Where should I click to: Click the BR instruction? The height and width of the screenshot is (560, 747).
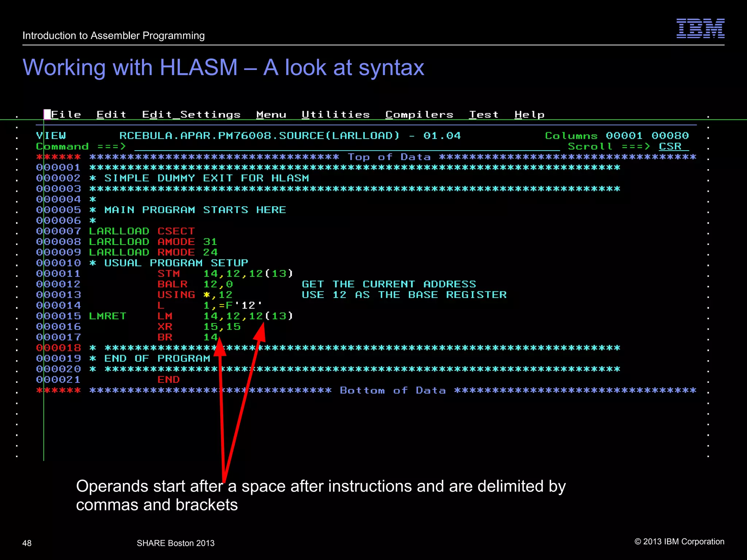(x=165, y=337)
